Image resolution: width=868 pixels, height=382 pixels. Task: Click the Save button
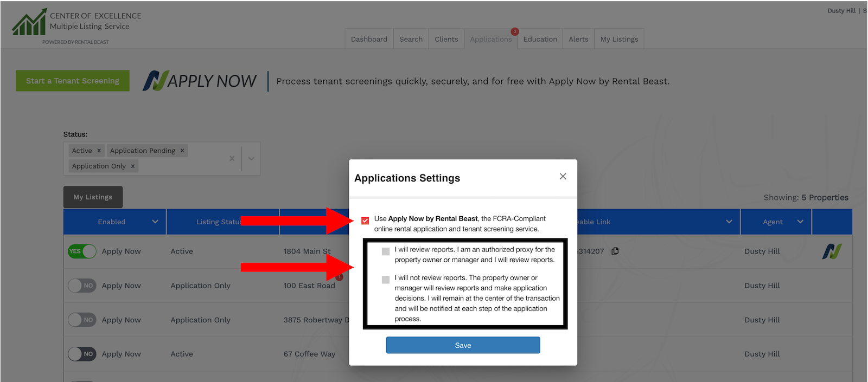pyautogui.click(x=463, y=345)
